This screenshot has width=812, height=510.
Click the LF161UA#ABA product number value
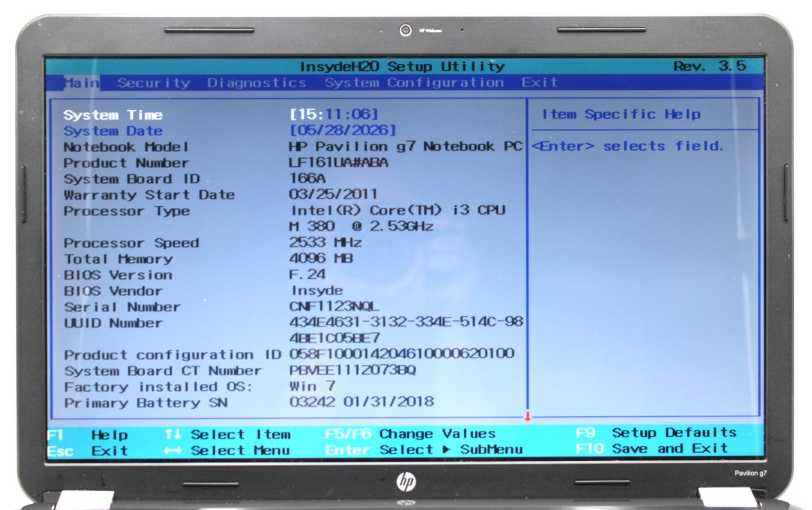click(339, 162)
